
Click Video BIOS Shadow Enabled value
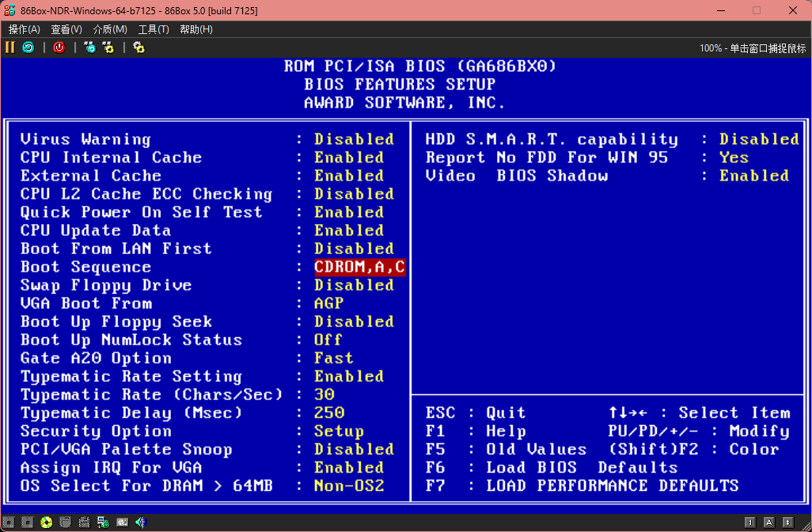click(x=754, y=176)
